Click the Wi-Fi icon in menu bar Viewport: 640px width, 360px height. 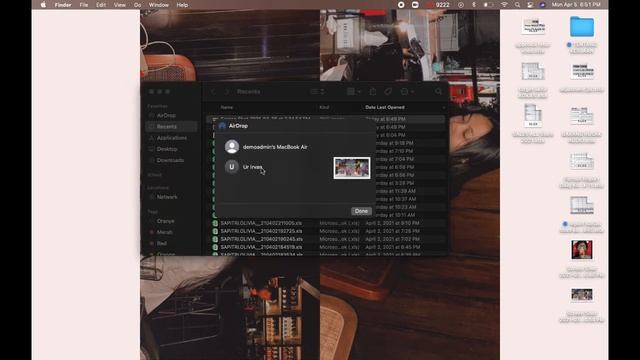[x=504, y=5]
